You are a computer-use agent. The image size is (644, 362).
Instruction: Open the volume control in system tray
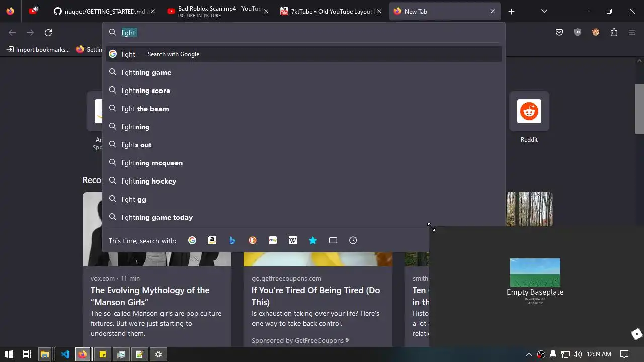[x=578, y=354]
